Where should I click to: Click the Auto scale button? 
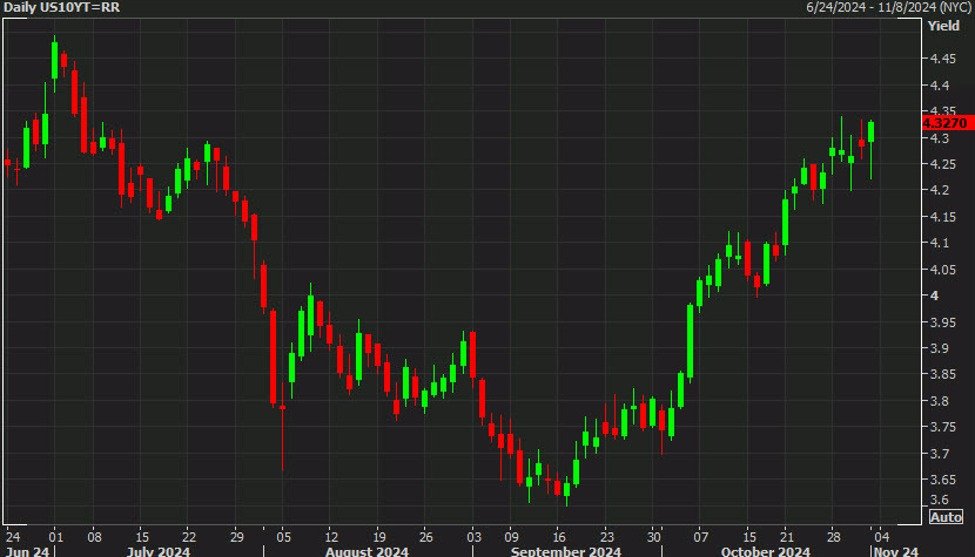click(945, 517)
